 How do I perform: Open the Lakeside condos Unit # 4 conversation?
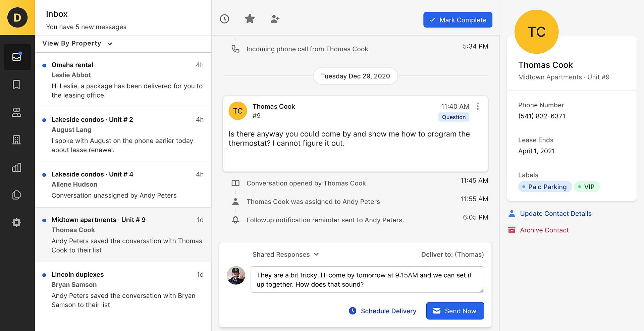(x=123, y=185)
